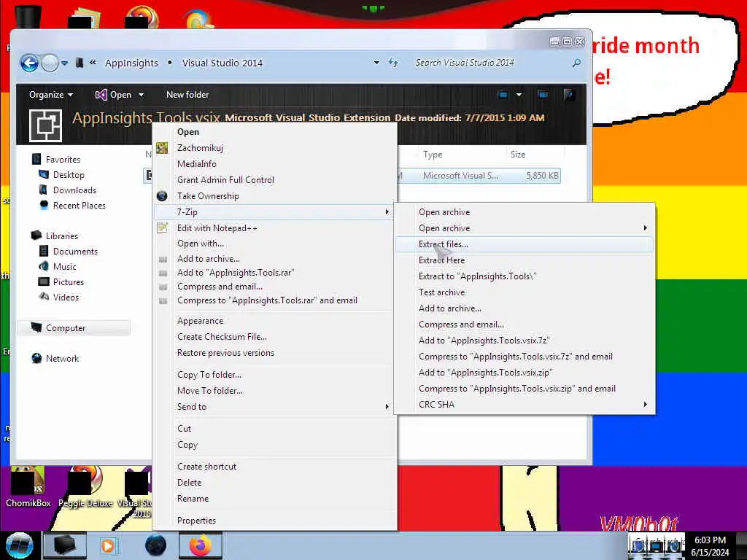Open the Documents library
Image resolution: width=747 pixels, height=560 pixels.
75,251
